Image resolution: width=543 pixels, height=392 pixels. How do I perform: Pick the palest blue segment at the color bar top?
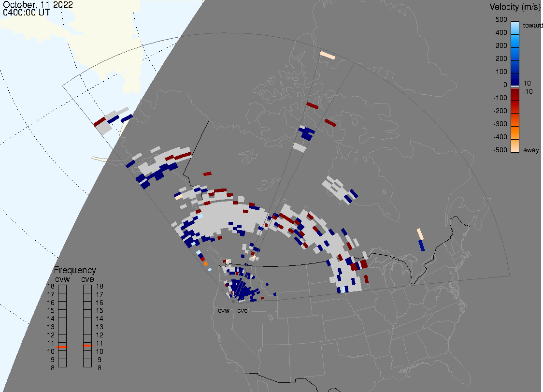(x=515, y=28)
